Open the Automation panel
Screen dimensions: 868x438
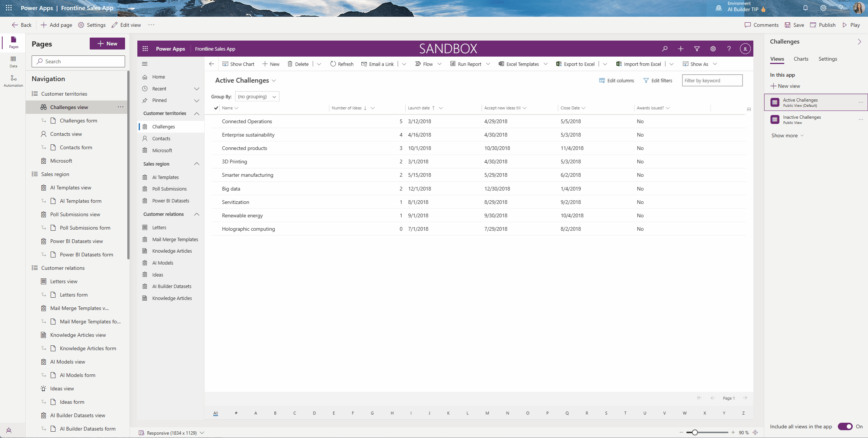click(x=13, y=80)
